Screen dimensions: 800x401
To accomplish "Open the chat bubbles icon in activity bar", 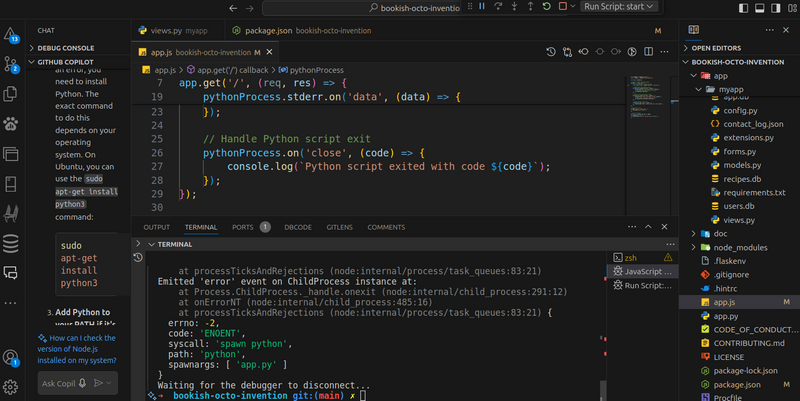I will coord(10,273).
